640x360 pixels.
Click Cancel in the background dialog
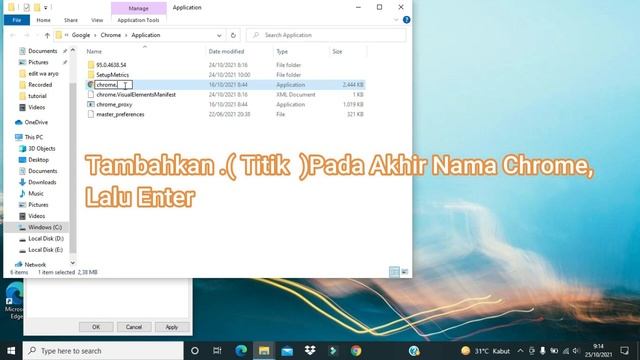point(134,327)
